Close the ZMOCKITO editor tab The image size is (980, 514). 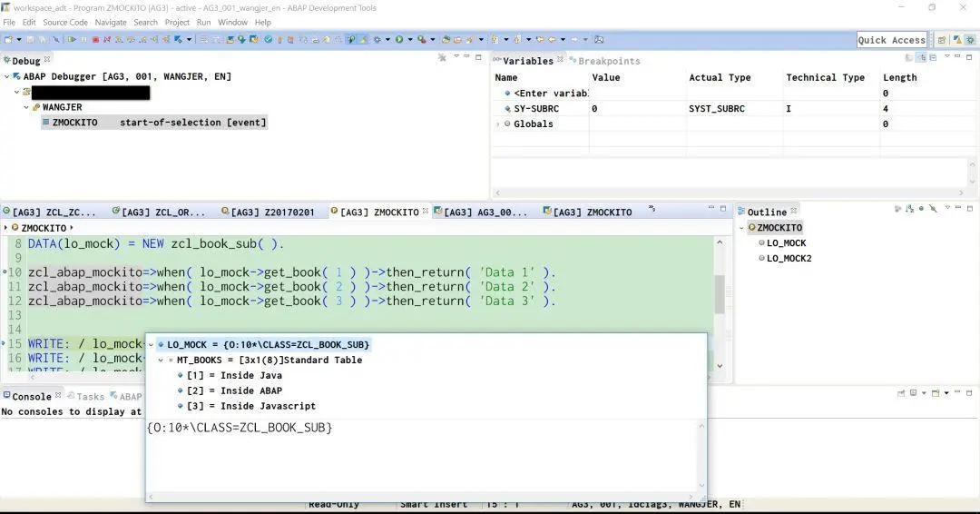point(426,212)
